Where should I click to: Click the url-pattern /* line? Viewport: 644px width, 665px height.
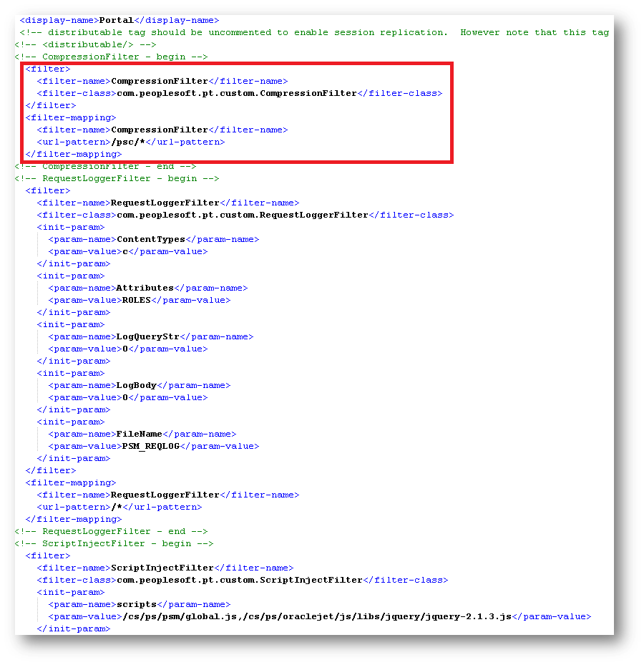coord(119,508)
